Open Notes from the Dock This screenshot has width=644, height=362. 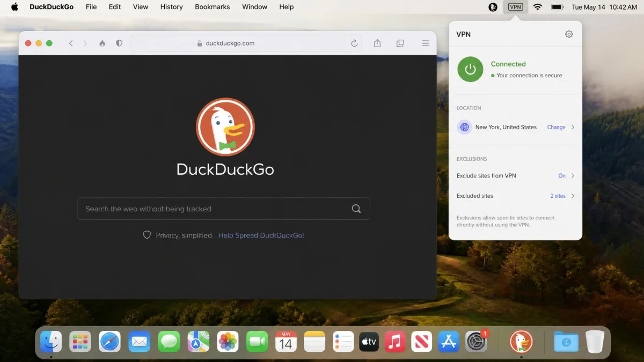pos(315,341)
